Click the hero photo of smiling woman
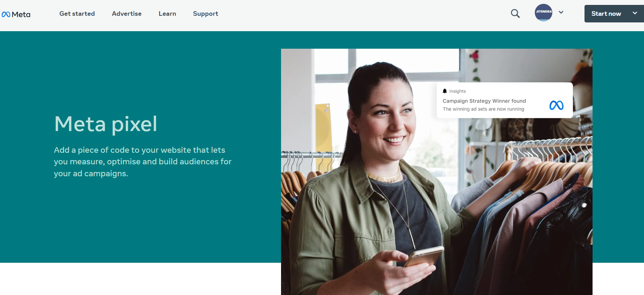Viewport: 644px width, 295px height. (436, 172)
